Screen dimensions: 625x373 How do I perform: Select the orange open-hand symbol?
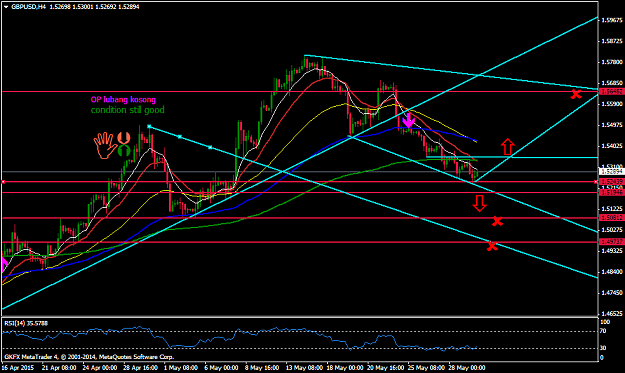pyautogui.click(x=104, y=145)
